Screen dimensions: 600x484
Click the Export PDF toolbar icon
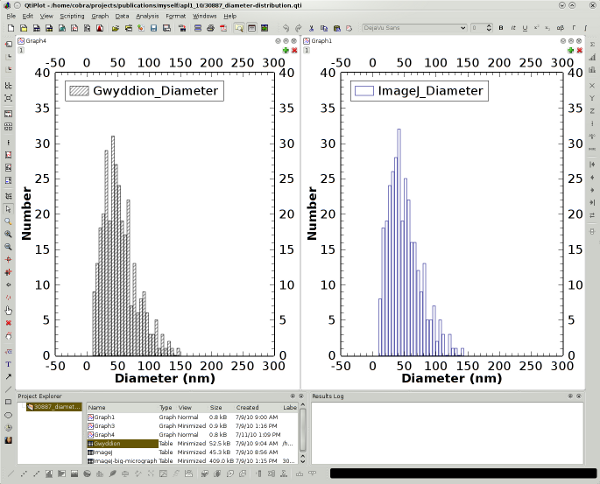point(223,28)
